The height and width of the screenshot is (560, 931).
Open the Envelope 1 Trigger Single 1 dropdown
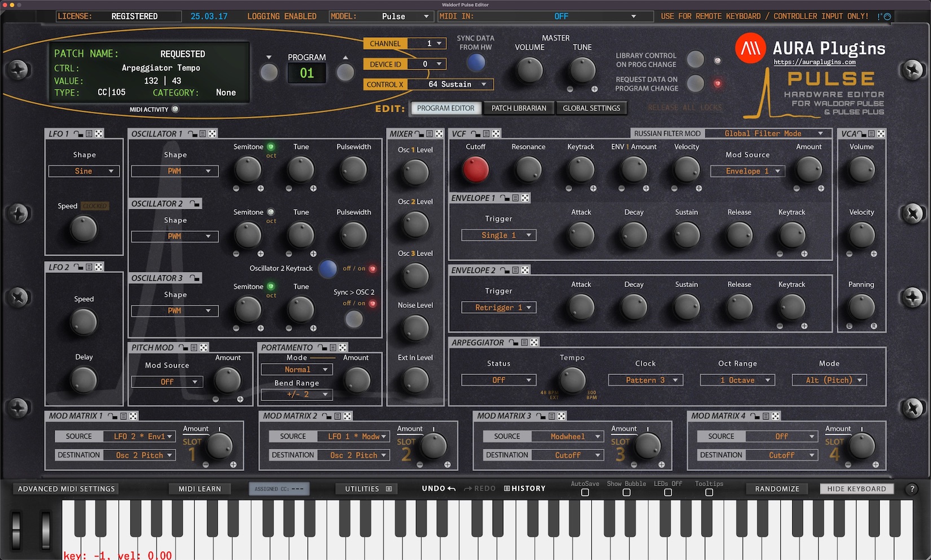499,235
